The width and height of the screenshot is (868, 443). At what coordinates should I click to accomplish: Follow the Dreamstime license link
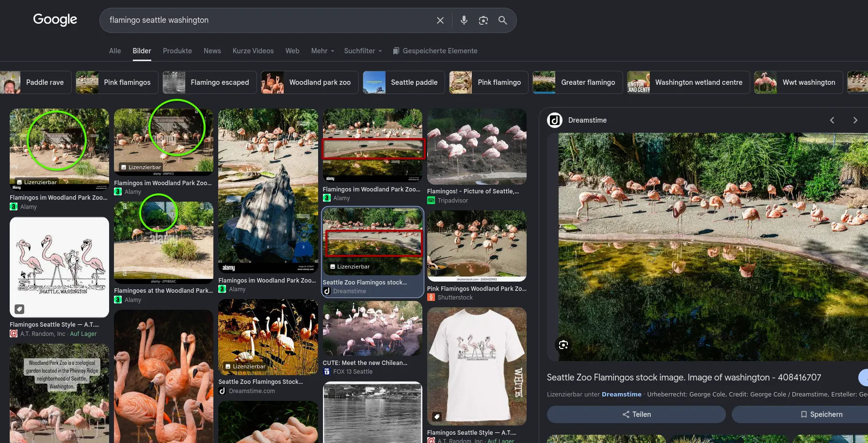[x=621, y=395]
